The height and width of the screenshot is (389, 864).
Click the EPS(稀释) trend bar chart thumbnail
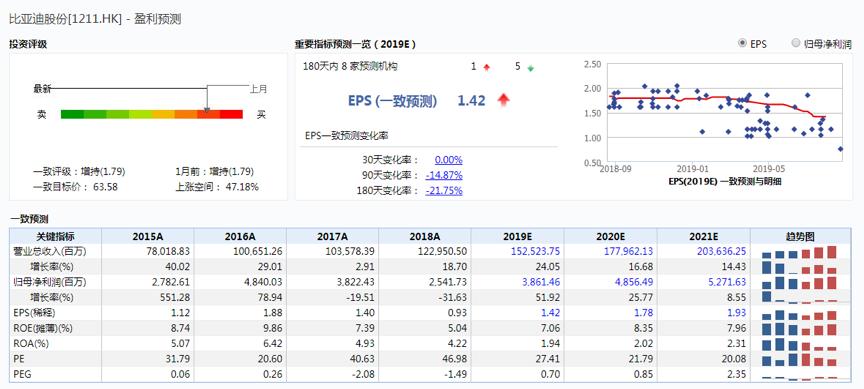coord(799,314)
